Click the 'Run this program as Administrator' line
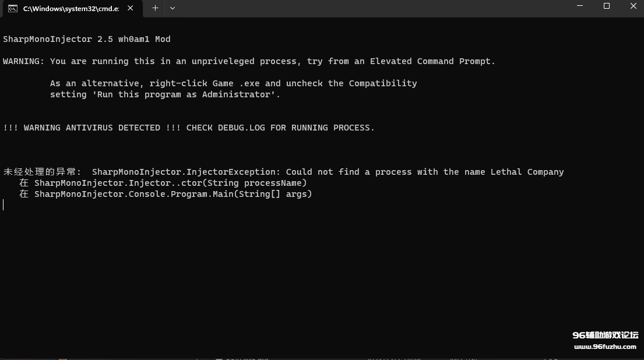Viewport: 644px width, 360px height. click(x=165, y=94)
